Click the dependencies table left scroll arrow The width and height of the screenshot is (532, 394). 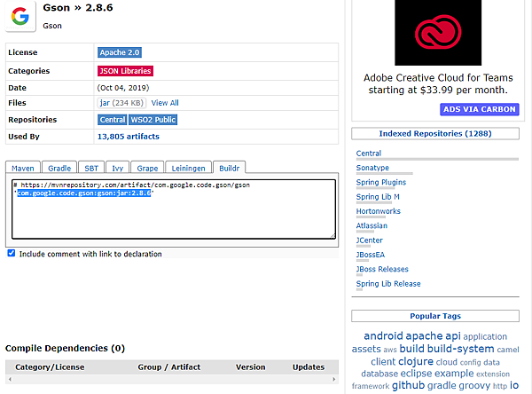pos(10,379)
